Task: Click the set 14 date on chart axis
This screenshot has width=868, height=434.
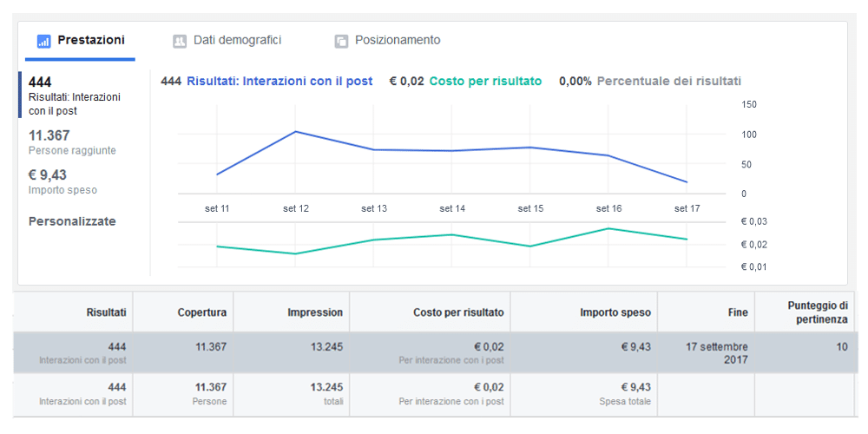Action: pyautogui.click(x=452, y=208)
